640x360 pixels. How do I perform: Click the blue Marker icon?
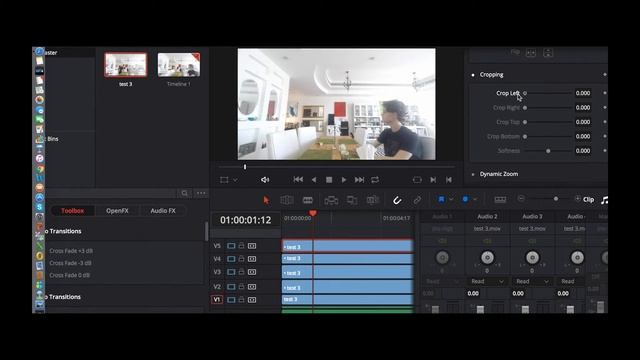(465, 199)
